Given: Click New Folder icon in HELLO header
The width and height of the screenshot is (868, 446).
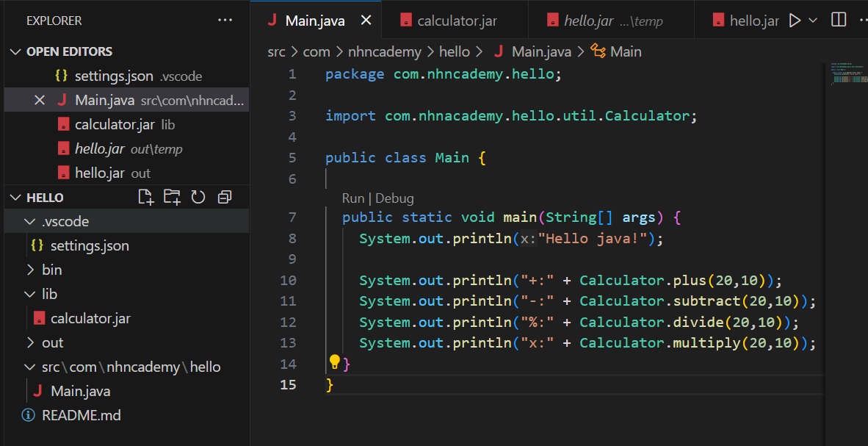Looking at the screenshot, I should point(173,197).
